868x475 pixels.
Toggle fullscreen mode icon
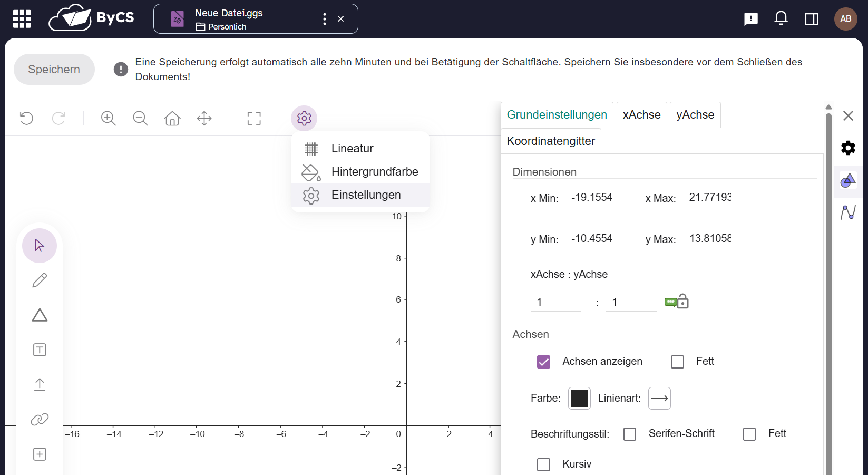pos(254,118)
